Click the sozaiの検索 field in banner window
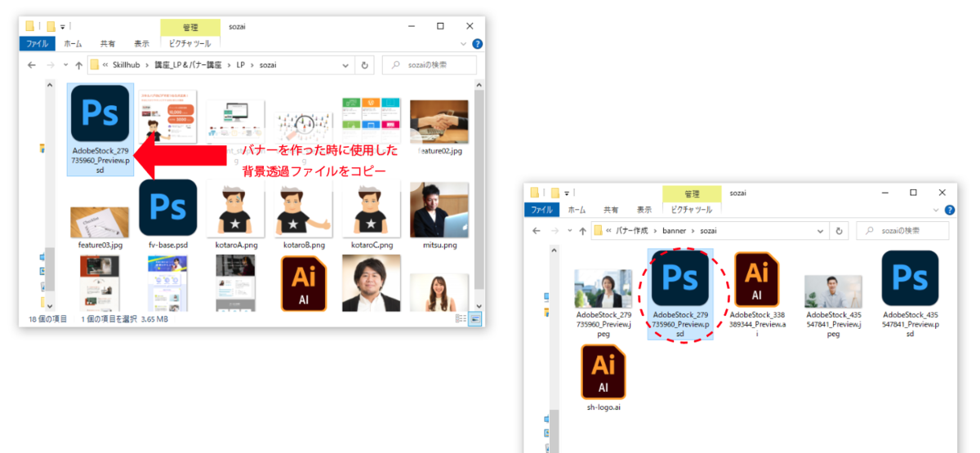 point(902,231)
